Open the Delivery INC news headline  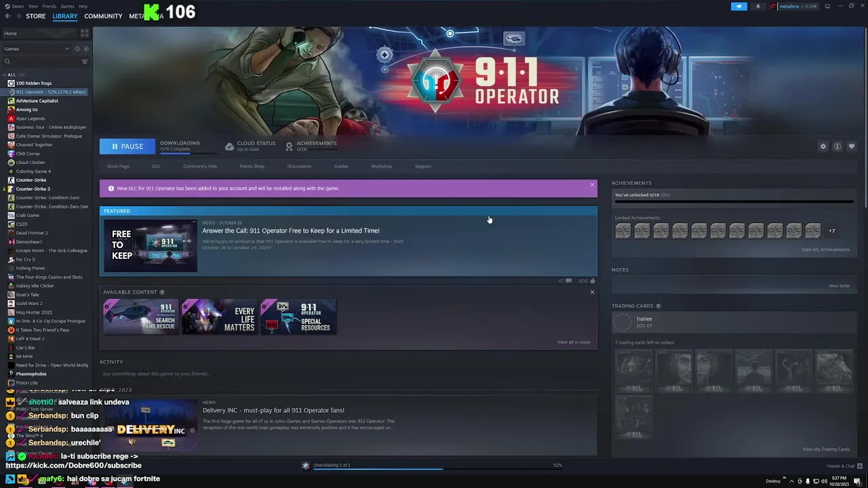click(273, 410)
